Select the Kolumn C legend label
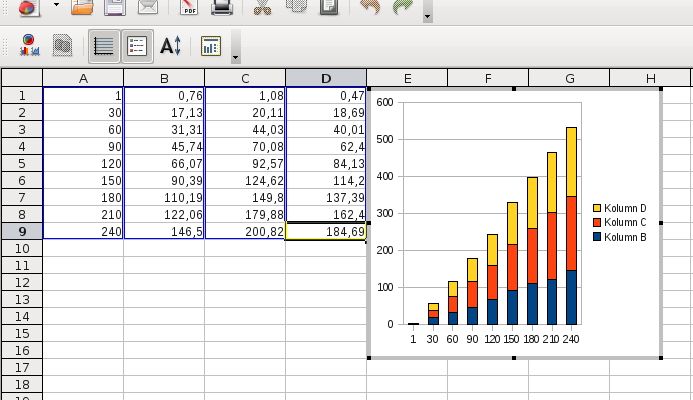 pos(625,222)
